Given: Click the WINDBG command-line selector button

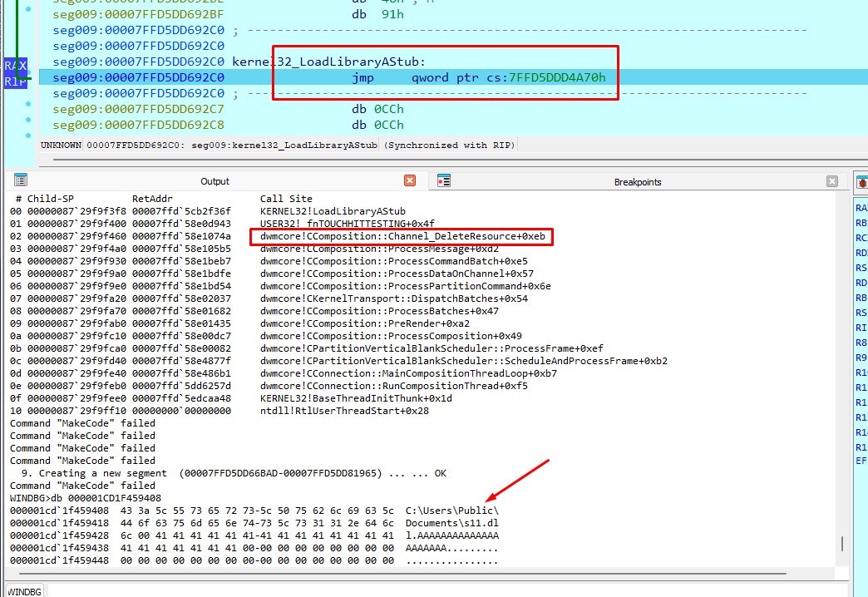Looking at the screenshot, I should coord(26,591).
